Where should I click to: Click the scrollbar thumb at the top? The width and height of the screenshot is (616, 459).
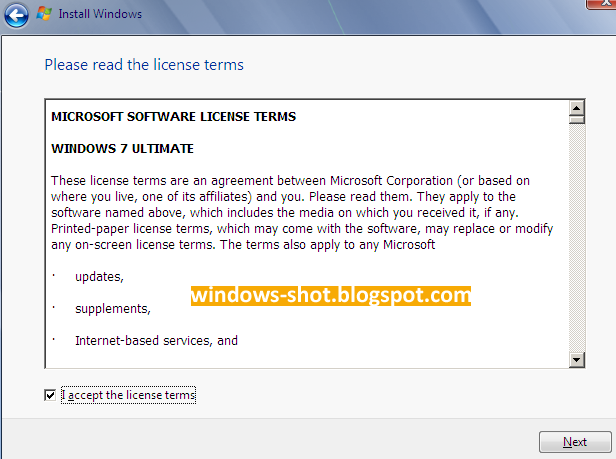[x=577, y=119]
